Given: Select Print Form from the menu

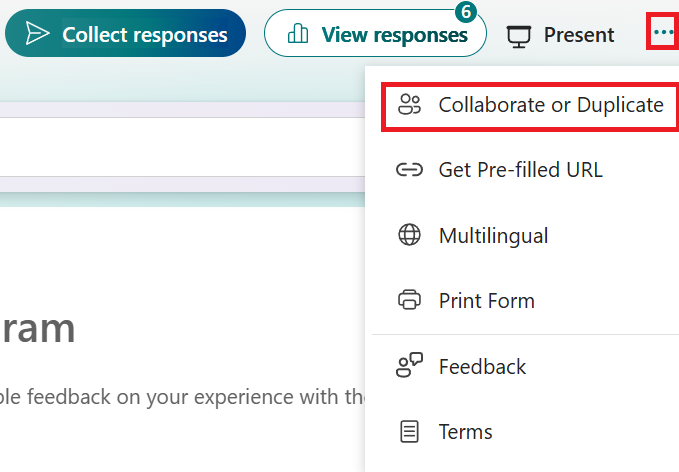Looking at the screenshot, I should coord(486,301).
